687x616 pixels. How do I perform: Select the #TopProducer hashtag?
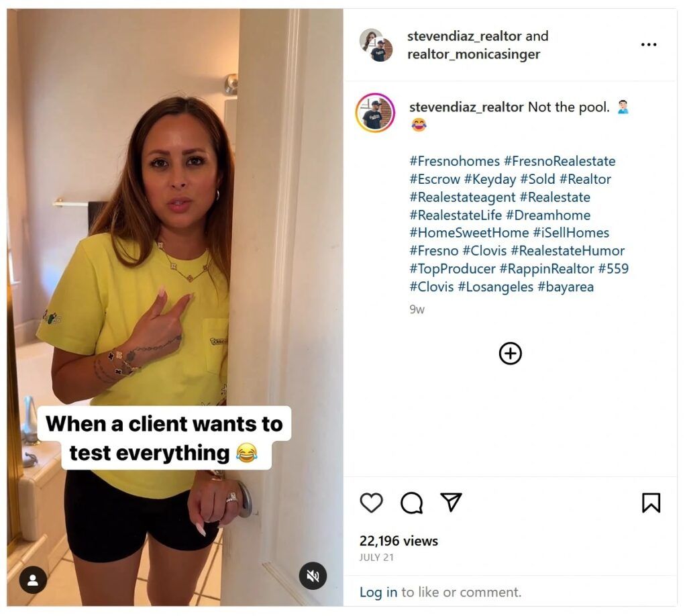(452, 269)
